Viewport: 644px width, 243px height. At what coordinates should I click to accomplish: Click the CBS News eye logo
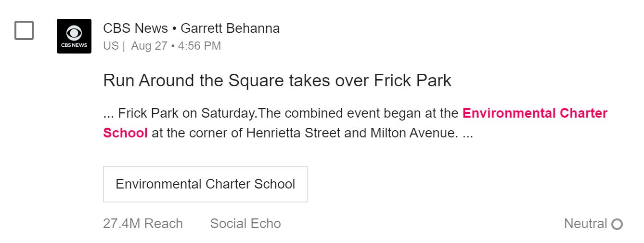74,33
